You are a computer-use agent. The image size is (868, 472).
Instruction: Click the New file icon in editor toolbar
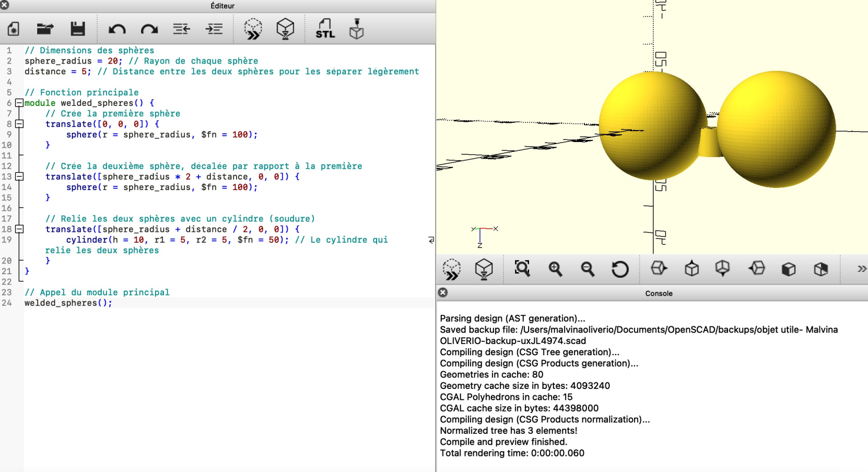tap(14, 29)
